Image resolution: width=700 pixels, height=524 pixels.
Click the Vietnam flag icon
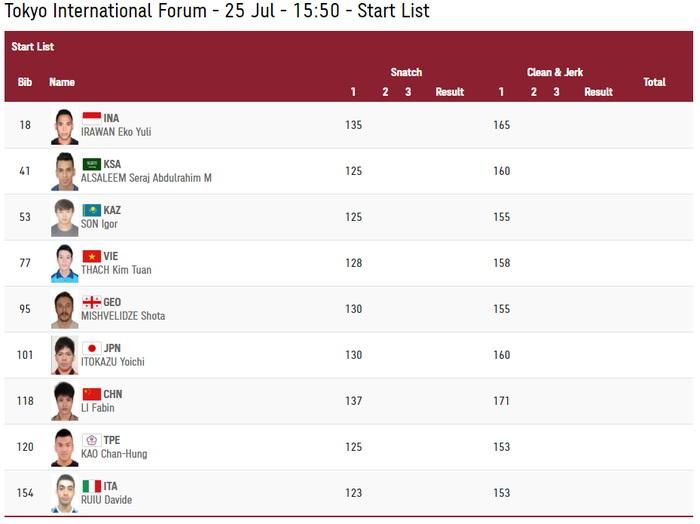tap(92, 256)
